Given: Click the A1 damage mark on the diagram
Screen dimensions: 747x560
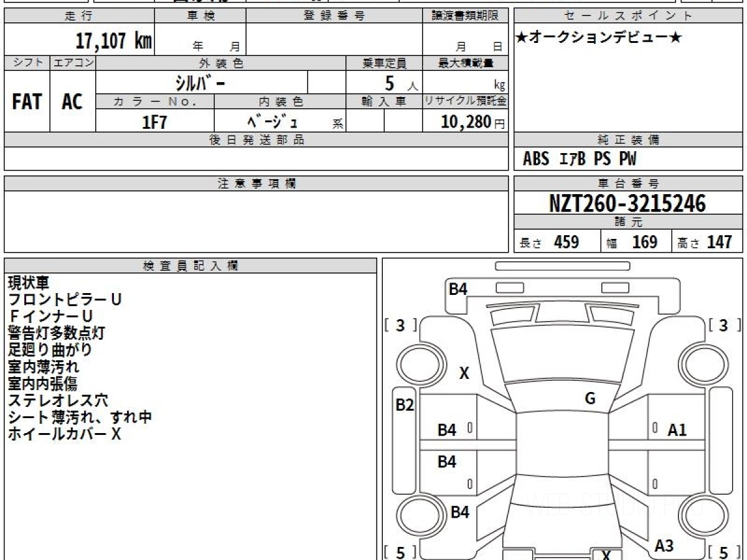Looking at the screenshot, I should (677, 429).
